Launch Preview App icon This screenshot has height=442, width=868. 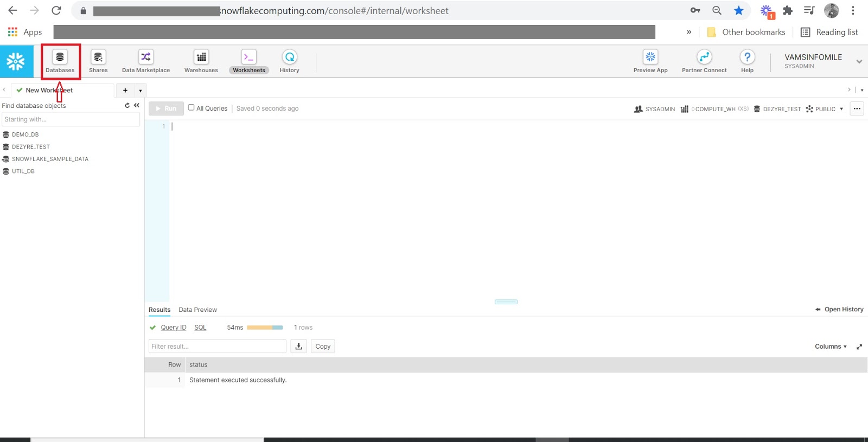coord(650,57)
